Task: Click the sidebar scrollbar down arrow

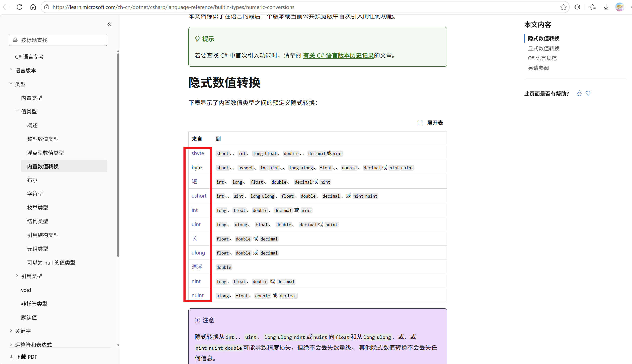Action: tap(118, 345)
